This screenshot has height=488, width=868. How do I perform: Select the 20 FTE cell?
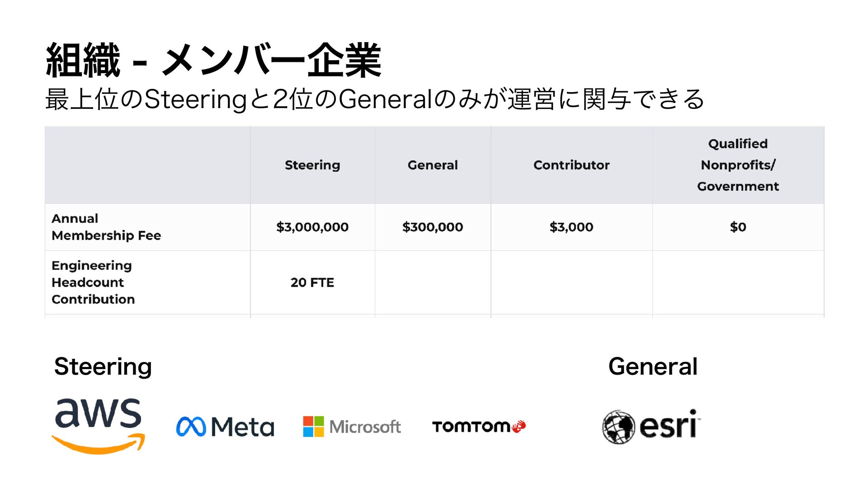coord(312,282)
